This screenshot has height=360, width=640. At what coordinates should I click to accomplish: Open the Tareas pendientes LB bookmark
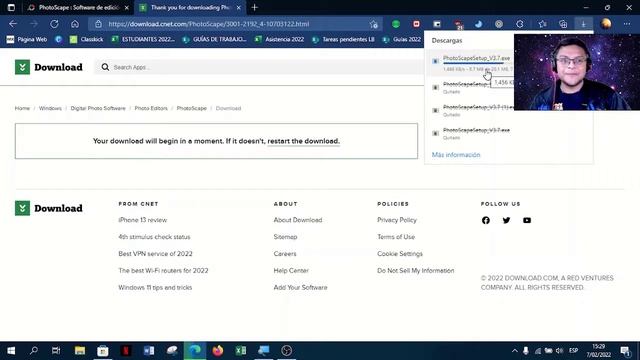pos(343,39)
